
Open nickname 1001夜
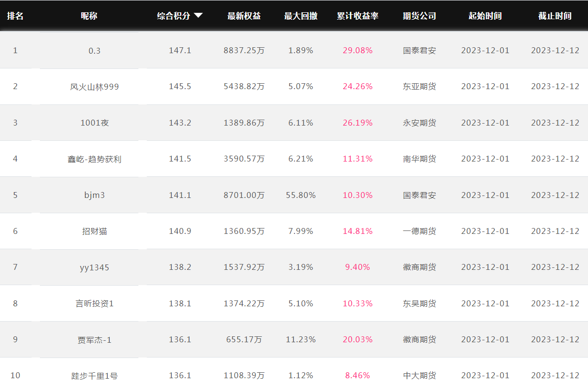point(95,123)
